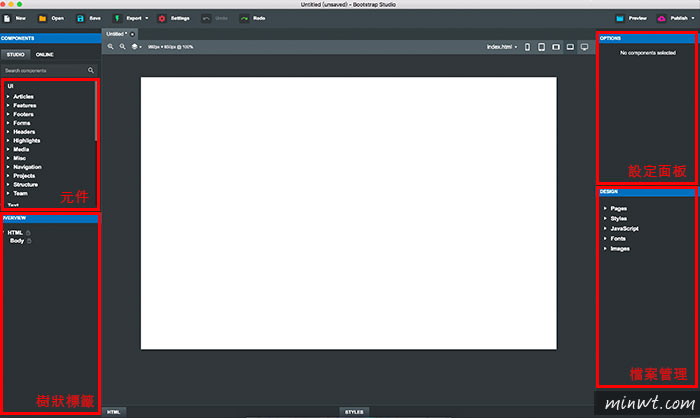Viewport: 700px width, 418px height.
Task: Expand the Articles component group
Action: click(8, 96)
